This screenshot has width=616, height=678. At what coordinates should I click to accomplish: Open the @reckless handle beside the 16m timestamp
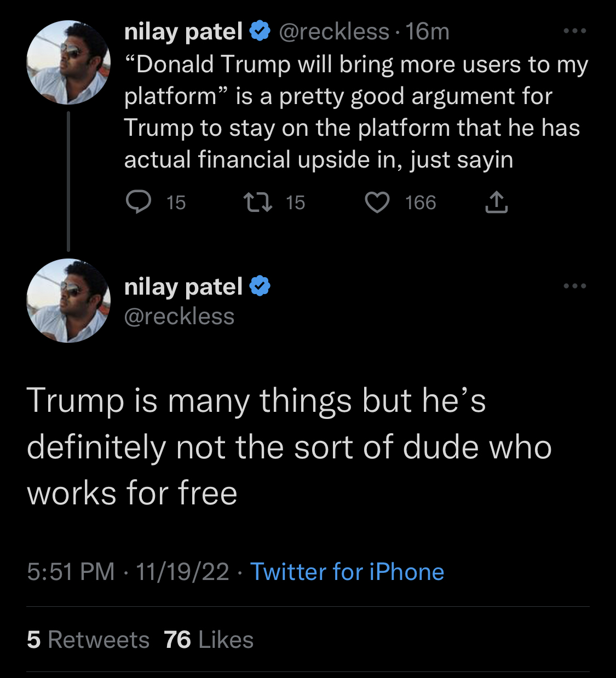pyautogui.click(x=334, y=32)
